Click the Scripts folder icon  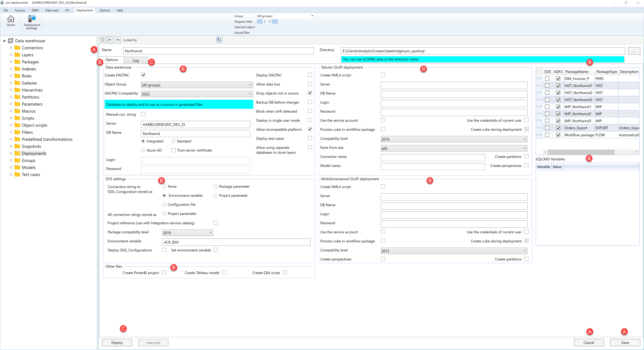pyautogui.click(x=17, y=118)
